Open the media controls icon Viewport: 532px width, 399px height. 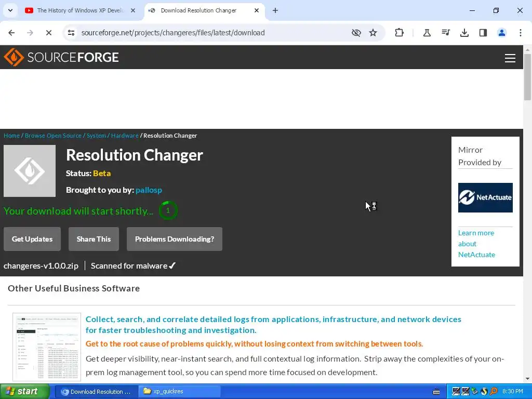point(445,33)
